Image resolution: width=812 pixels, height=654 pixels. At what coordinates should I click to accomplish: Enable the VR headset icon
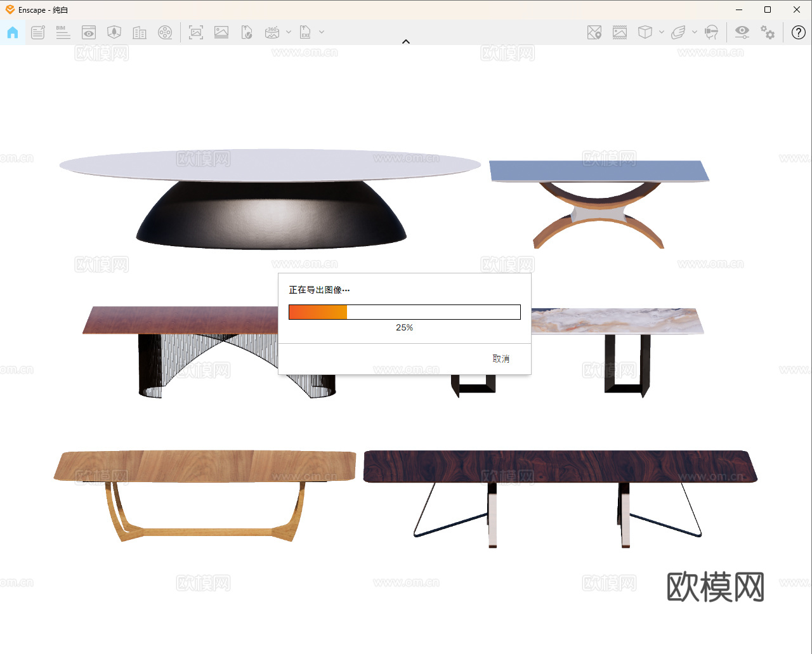point(711,32)
